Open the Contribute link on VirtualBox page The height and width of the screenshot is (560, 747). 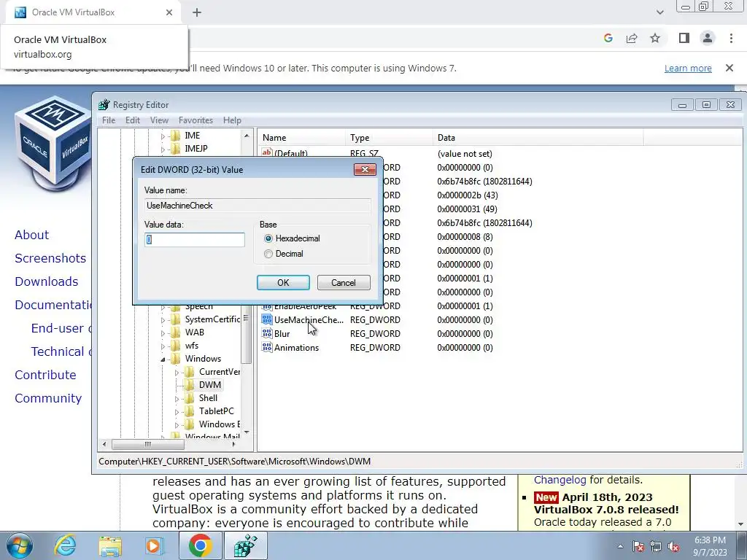45,375
